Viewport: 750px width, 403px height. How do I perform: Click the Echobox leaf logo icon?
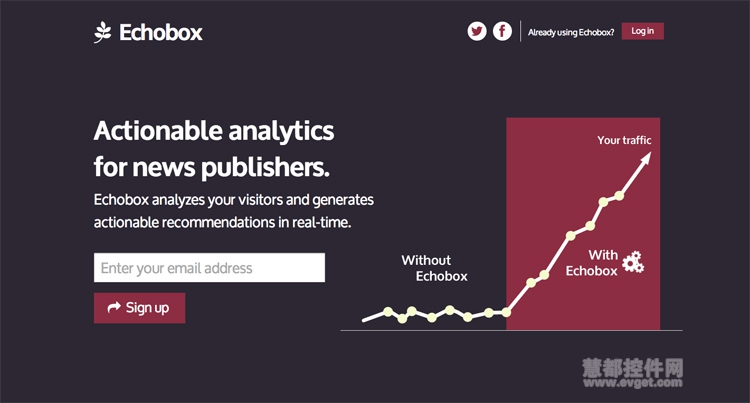point(102,32)
